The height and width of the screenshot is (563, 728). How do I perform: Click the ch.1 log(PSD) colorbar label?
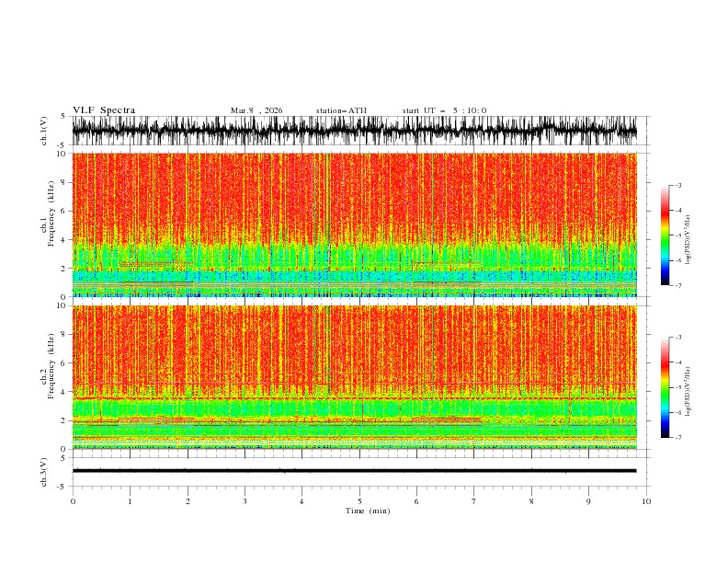pos(688,240)
